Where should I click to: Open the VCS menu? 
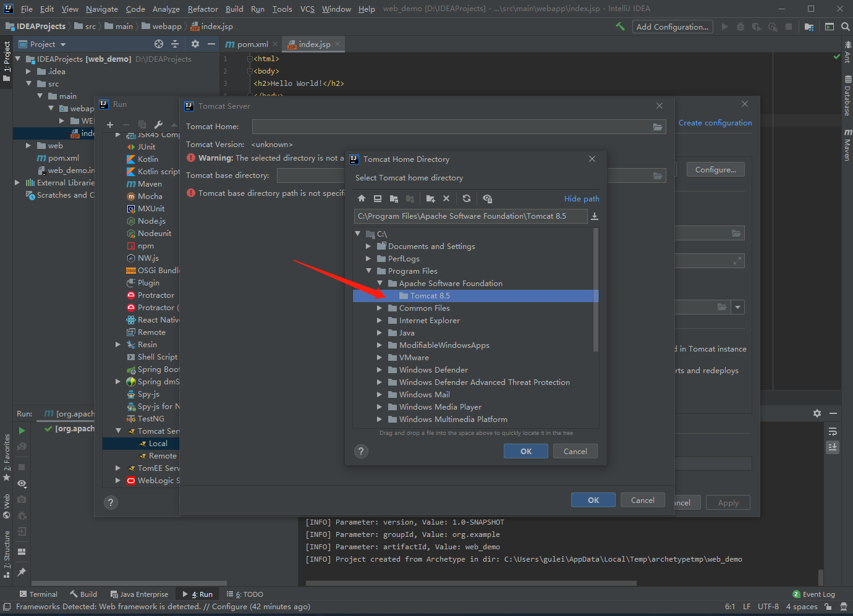pos(307,9)
